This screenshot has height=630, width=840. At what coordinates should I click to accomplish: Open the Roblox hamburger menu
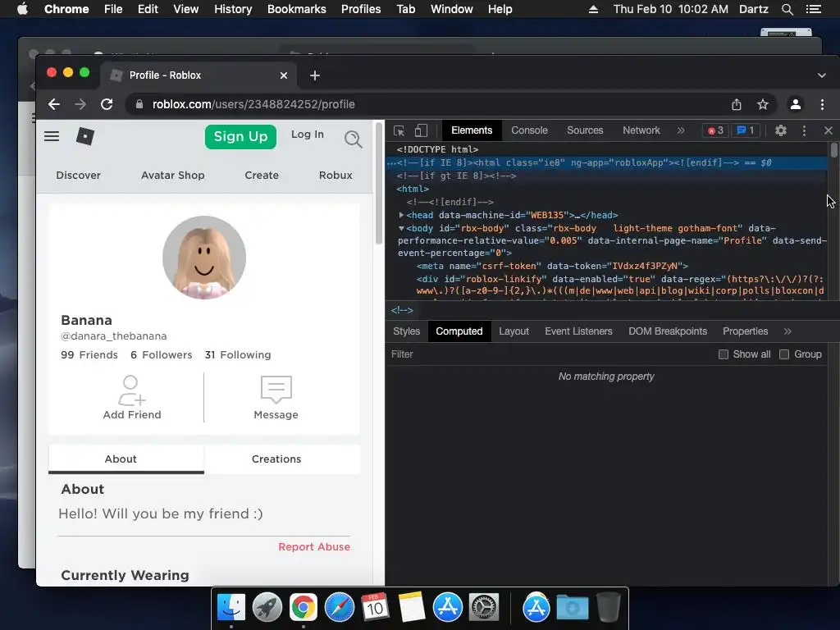[x=52, y=137]
